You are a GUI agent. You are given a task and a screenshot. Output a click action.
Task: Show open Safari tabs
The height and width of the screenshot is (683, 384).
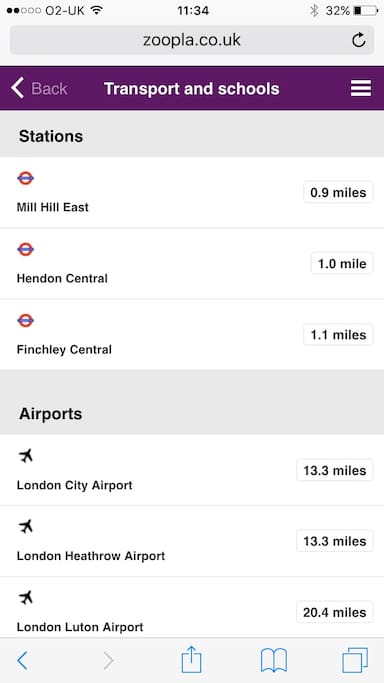click(355, 660)
